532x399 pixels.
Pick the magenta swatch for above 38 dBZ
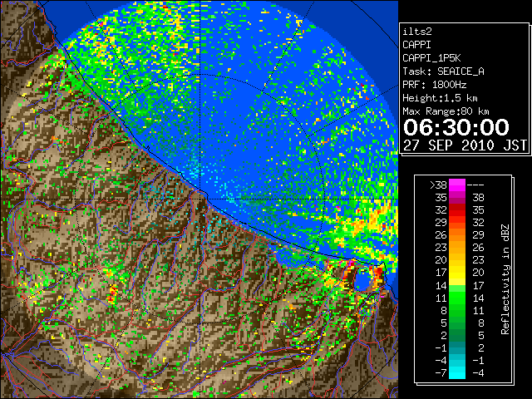click(457, 185)
